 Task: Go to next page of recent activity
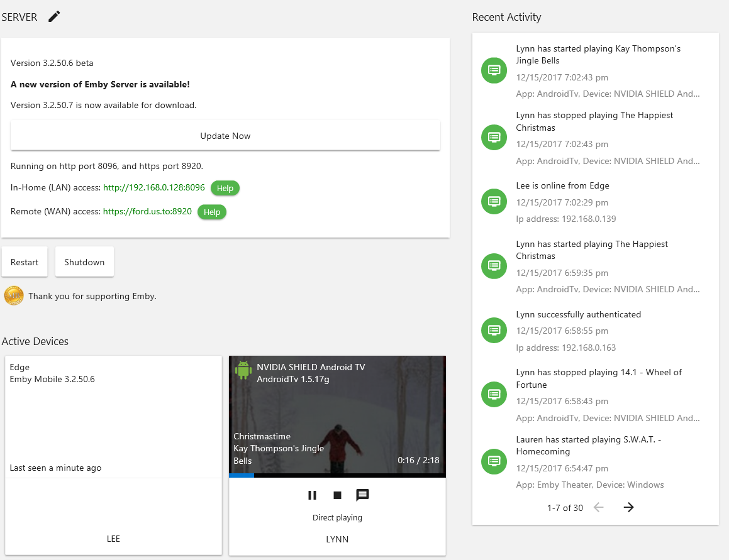tap(628, 507)
